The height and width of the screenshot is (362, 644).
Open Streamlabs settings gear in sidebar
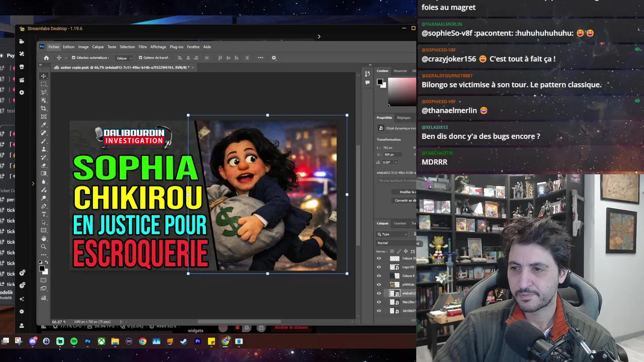coord(22,311)
